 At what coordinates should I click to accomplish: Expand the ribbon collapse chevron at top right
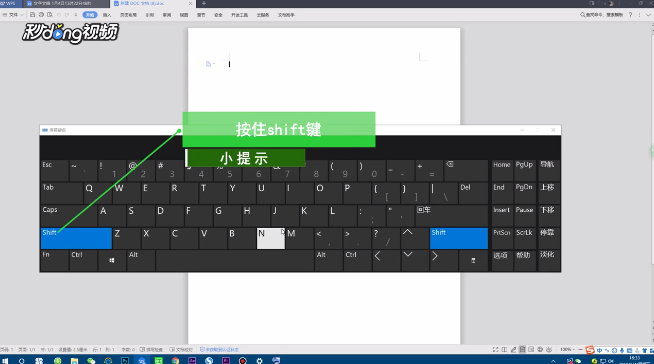648,15
